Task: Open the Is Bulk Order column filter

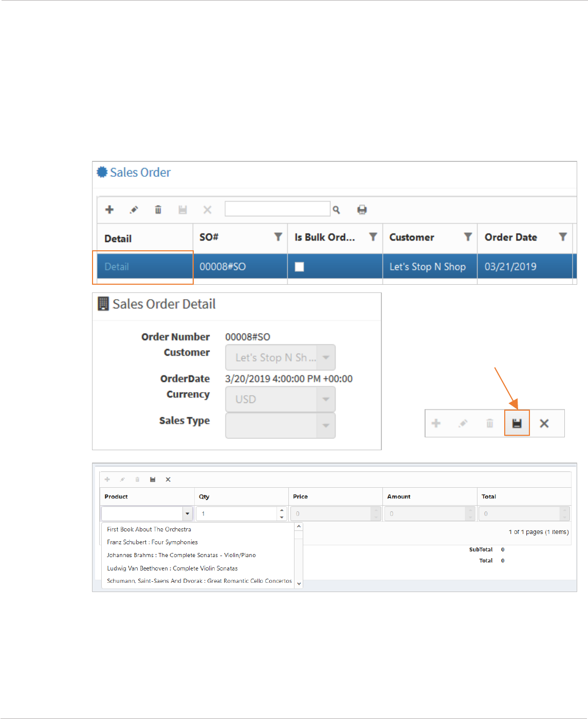Action: (x=373, y=237)
